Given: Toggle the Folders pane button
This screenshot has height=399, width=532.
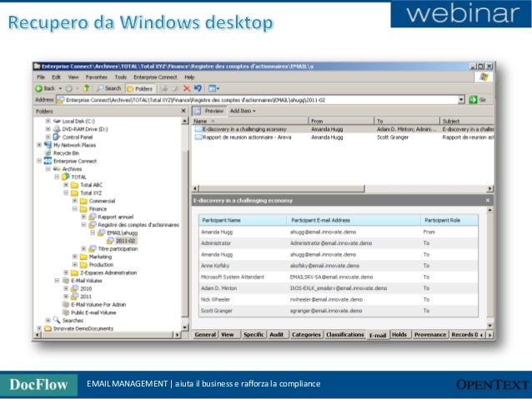Looking at the screenshot, I should click(139, 89).
